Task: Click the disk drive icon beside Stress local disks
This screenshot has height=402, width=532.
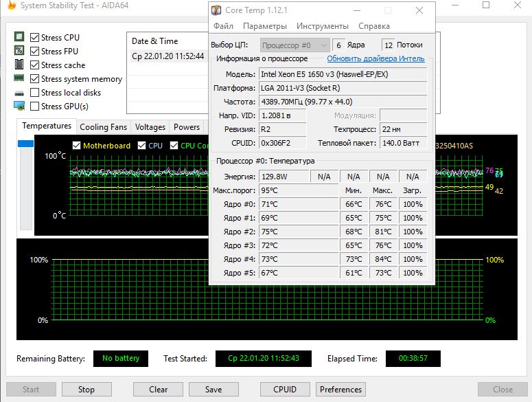Action: click(19, 93)
